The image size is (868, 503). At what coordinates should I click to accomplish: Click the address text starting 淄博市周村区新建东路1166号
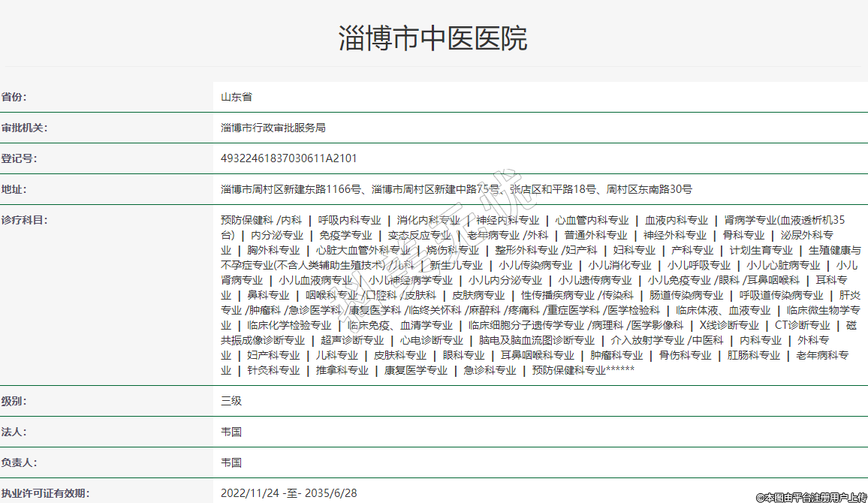pyautogui.click(x=456, y=189)
